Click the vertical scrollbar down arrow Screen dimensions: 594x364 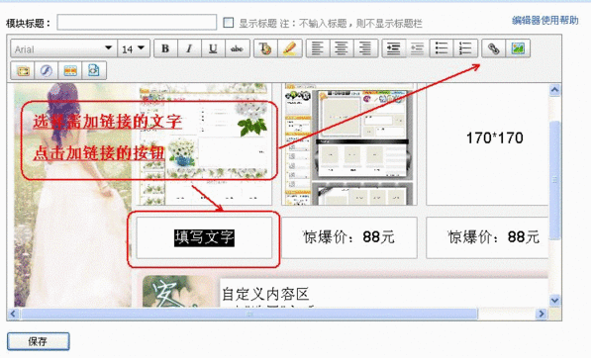tap(554, 301)
